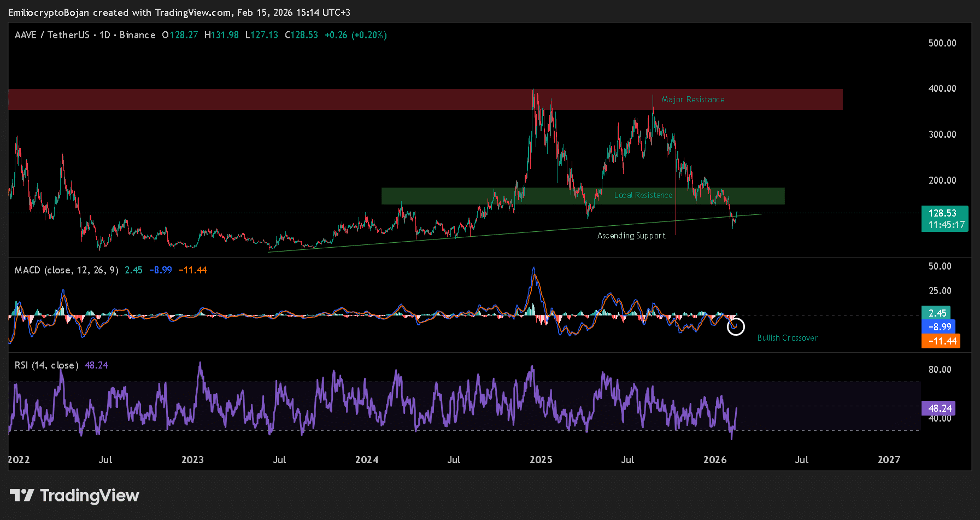The height and width of the screenshot is (520, 980).
Task: Click the countdown 11:45:17 on the price tag
Action: pos(947,225)
